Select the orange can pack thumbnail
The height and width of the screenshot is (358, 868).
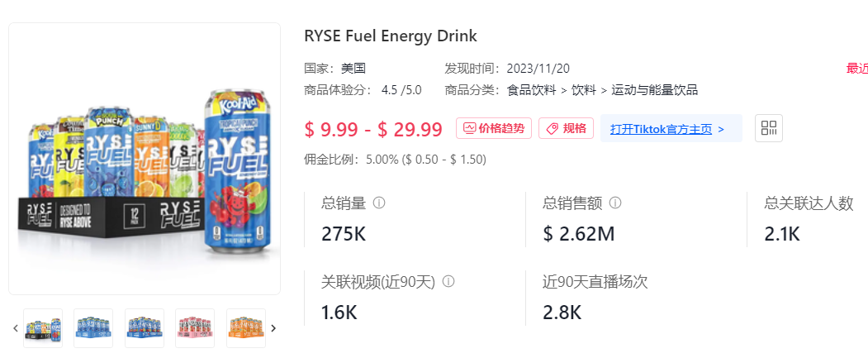(x=246, y=328)
